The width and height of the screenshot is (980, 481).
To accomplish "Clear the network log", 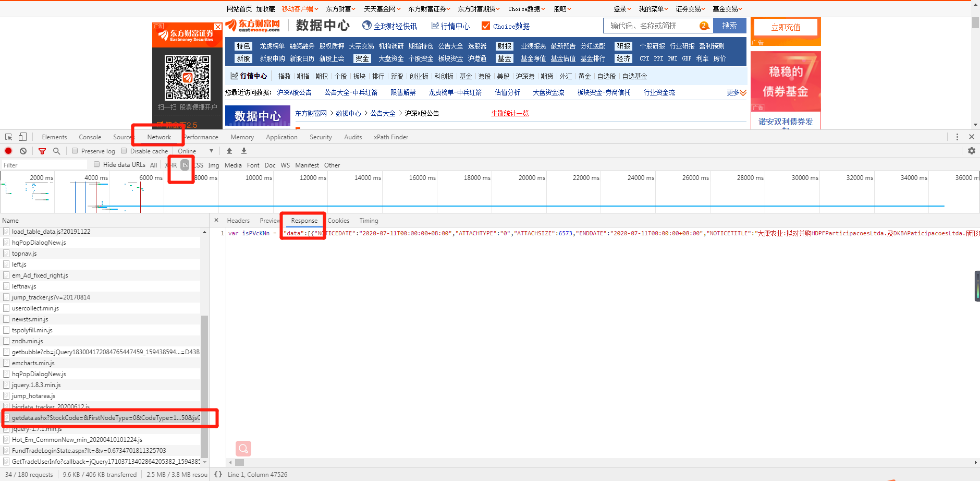I will coord(23,151).
